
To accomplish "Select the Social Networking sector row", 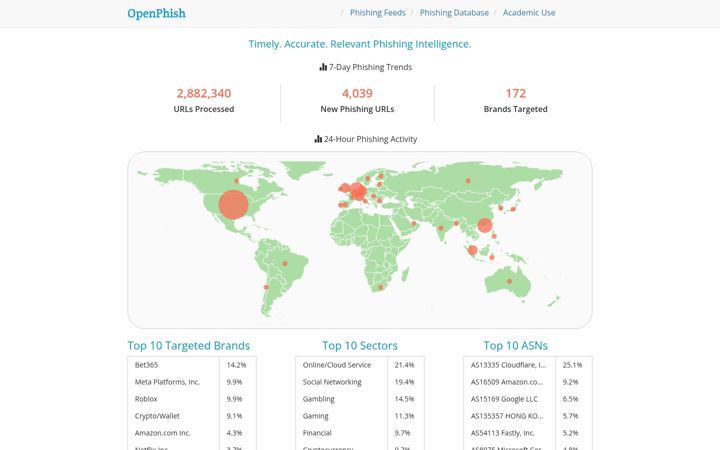I will pyautogui.click(x=360, y=382).
